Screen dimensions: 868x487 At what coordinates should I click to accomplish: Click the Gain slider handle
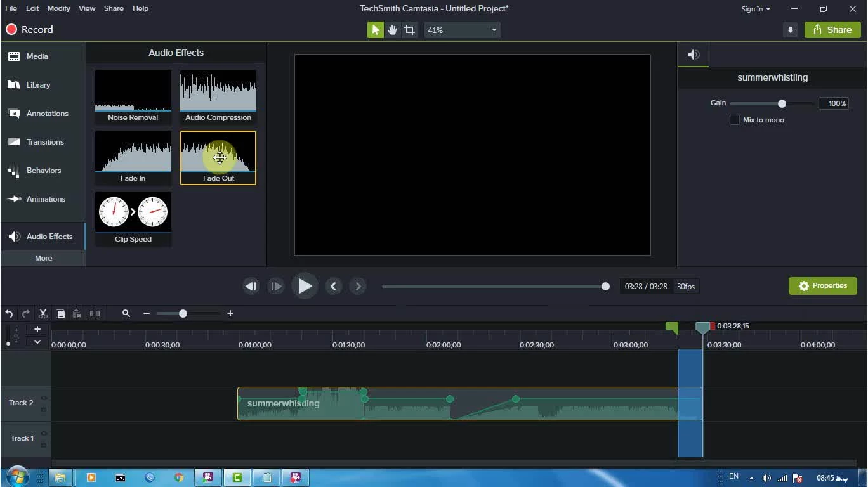pyautogui.click(x=782, y=103)
